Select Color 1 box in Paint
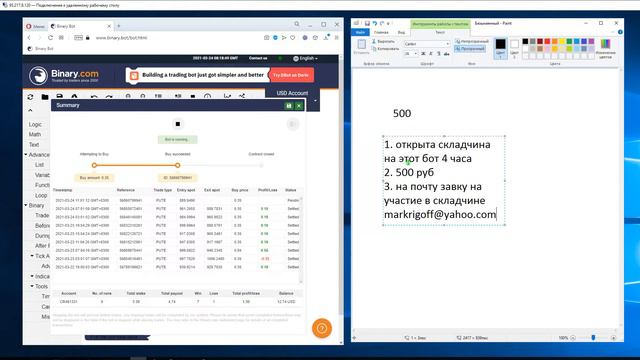The image size is (640, 360). [500, 48]
